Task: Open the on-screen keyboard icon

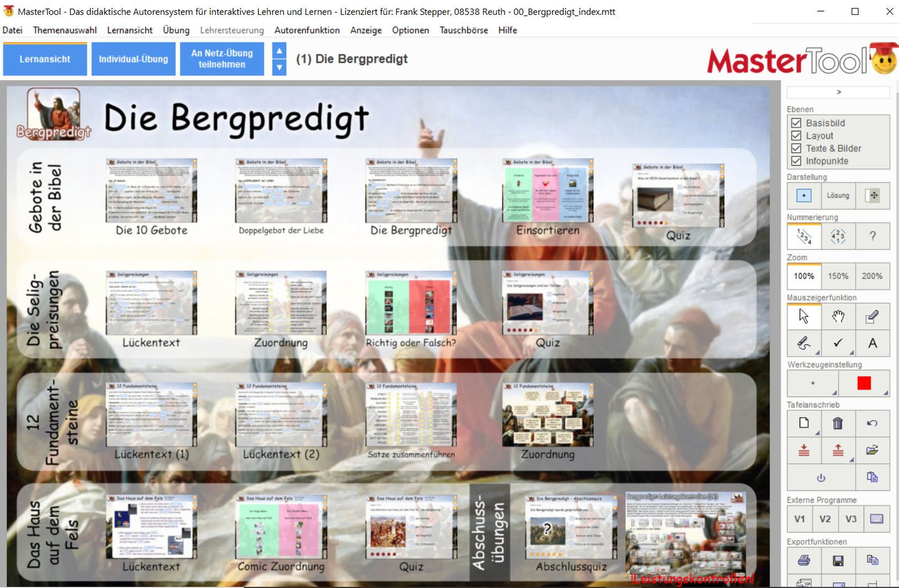Action: coord(877,519)
